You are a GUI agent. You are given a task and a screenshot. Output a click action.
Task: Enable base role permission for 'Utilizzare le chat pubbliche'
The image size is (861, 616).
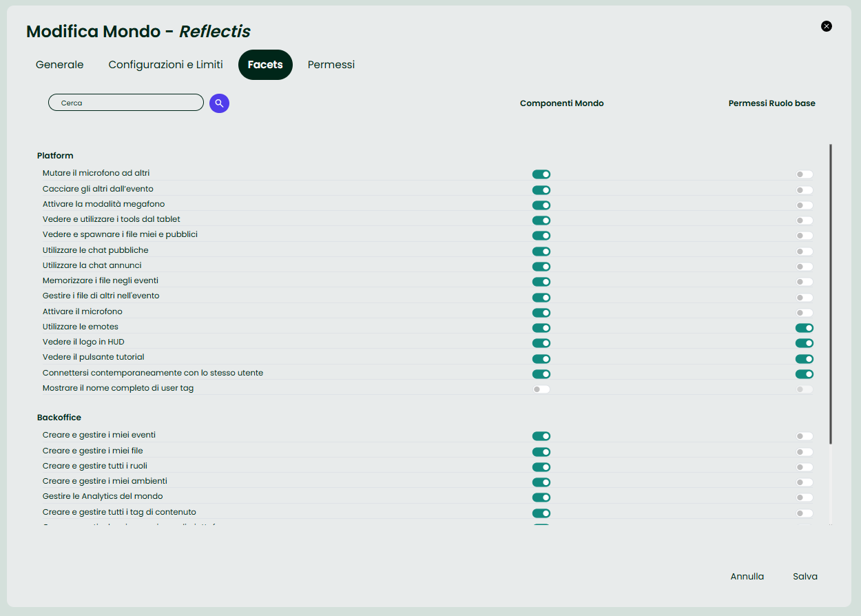(x=803, y=251)
